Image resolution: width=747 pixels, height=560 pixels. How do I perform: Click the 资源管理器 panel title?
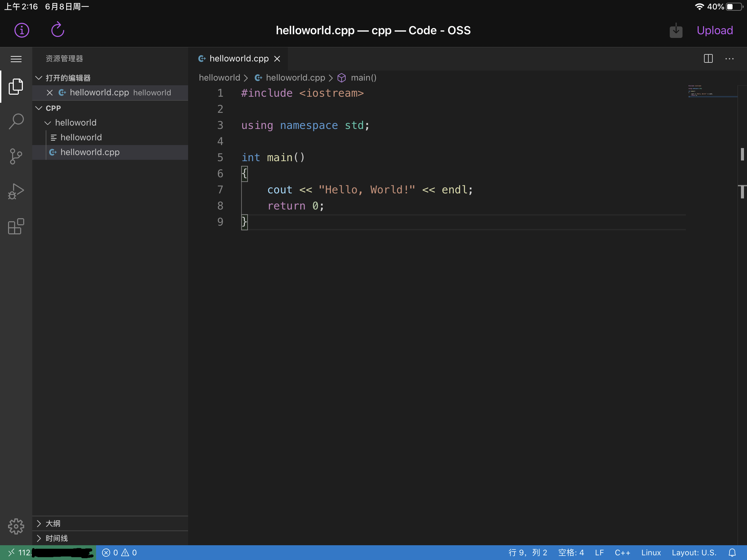point(64,59)
